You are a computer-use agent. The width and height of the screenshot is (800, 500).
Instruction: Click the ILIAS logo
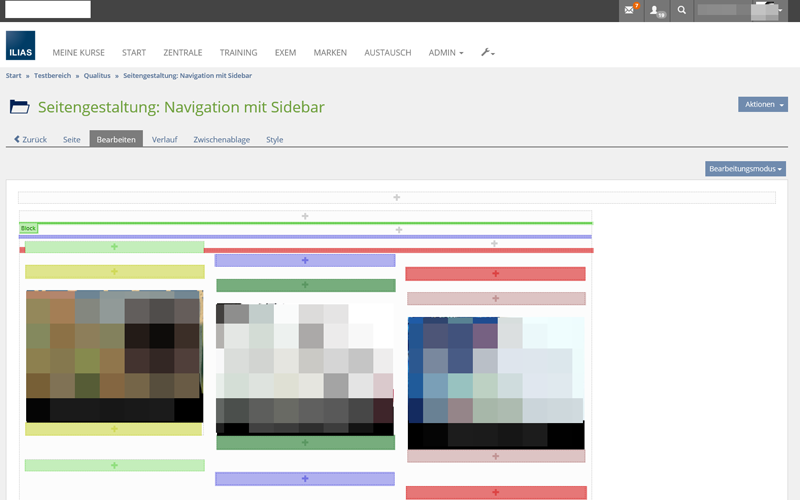pos(20,46)
